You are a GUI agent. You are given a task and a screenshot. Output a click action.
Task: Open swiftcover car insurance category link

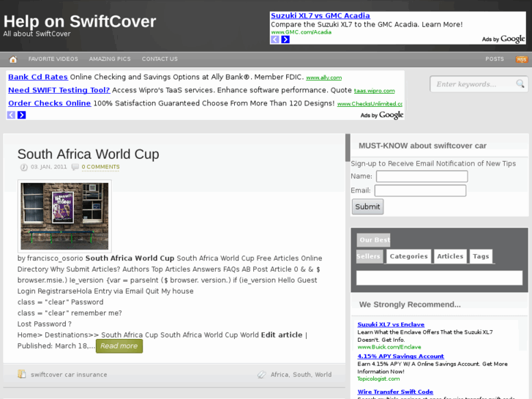tap(69, 375)
